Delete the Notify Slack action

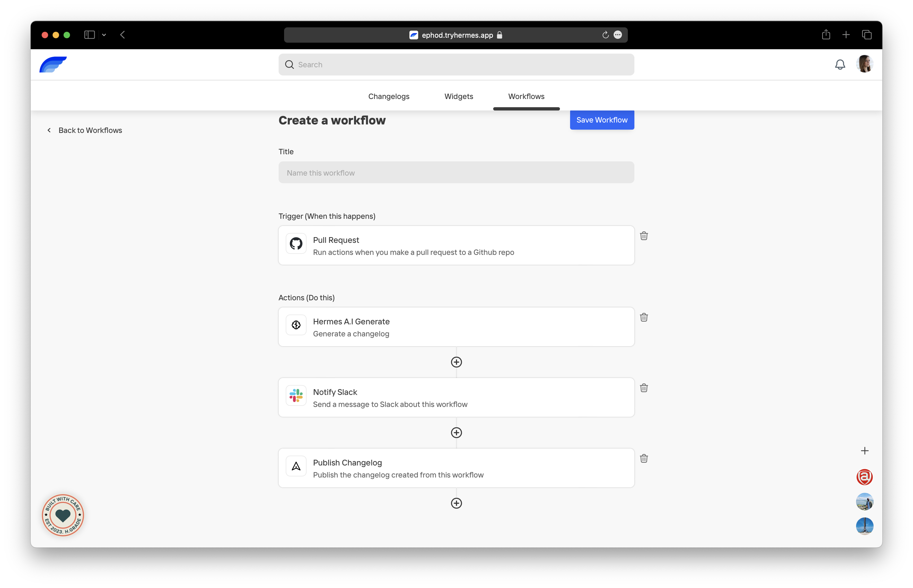point(644,388)
